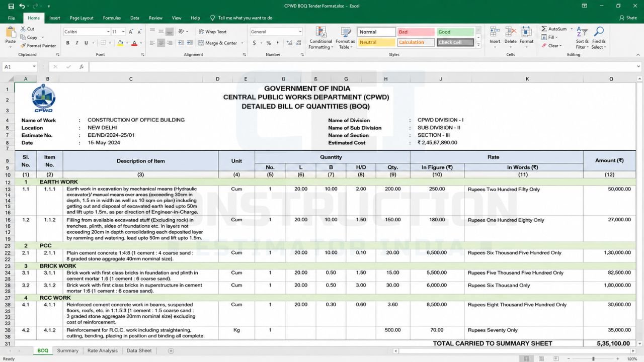The height and width of the screenshot is (362, 644).
Task: Click the zoom slider handle
Action: [x=593, y=359]
